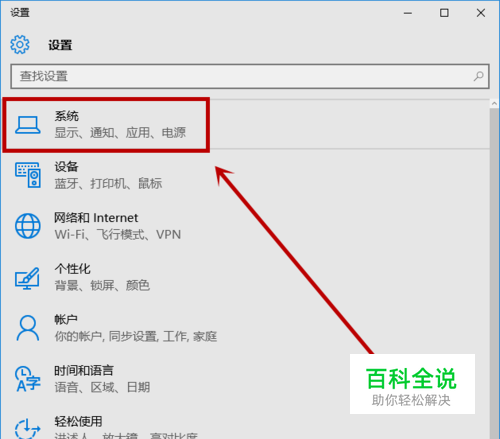Select the 蓝牙、打印机、鼠标 description
This screenshot has width=500, height=439.
tap(108, 184)
